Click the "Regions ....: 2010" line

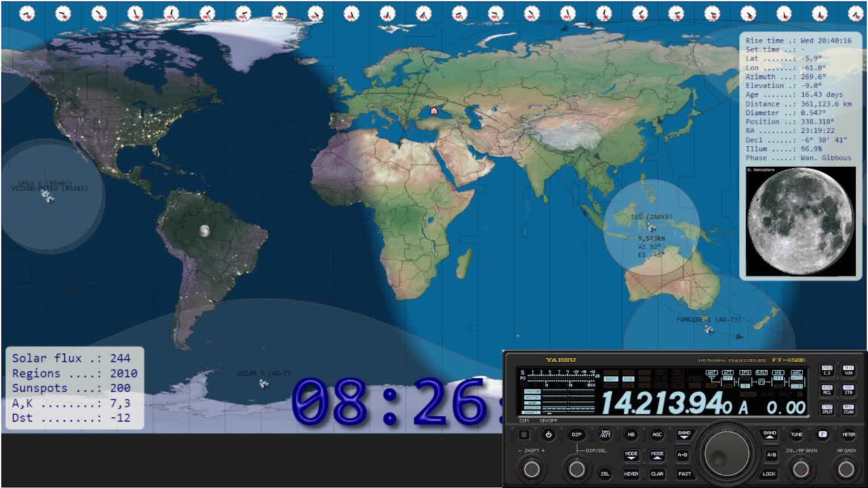tap(75, 373)
